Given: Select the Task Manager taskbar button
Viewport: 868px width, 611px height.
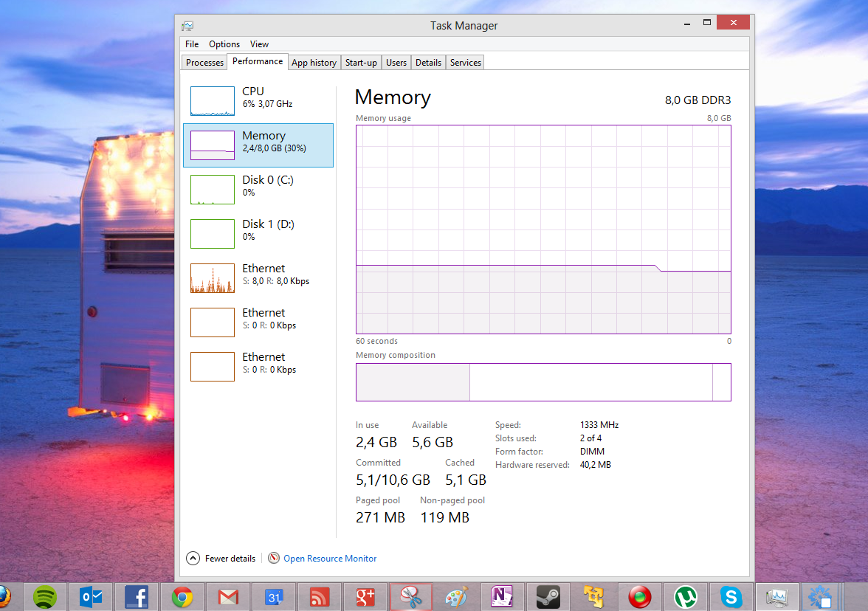Looking at the screenshot, I should [x=776, y=597].
